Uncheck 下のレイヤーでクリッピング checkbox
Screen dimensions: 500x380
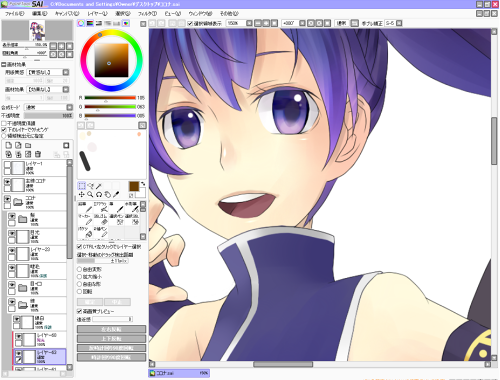tap(4, 129)
